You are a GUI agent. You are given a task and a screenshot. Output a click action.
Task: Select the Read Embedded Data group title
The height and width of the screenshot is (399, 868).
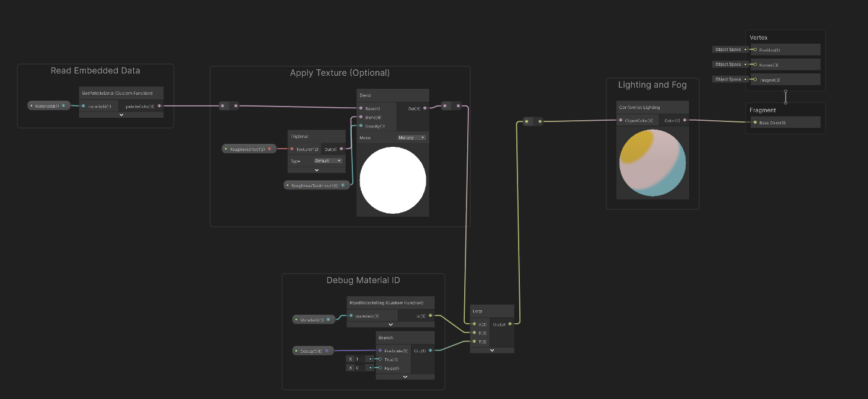tap(95, 70)
